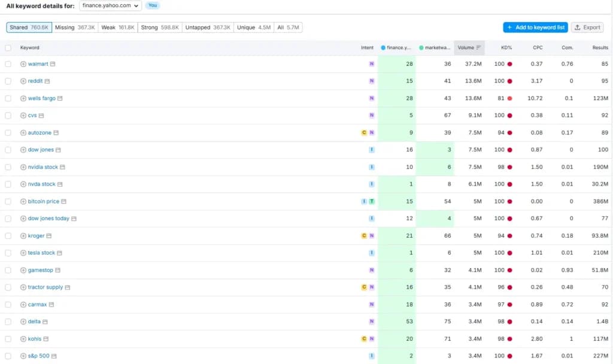Check the tesla stock row checkbox
The width and height of the screenshot is (613, 364).
[8, 253]
